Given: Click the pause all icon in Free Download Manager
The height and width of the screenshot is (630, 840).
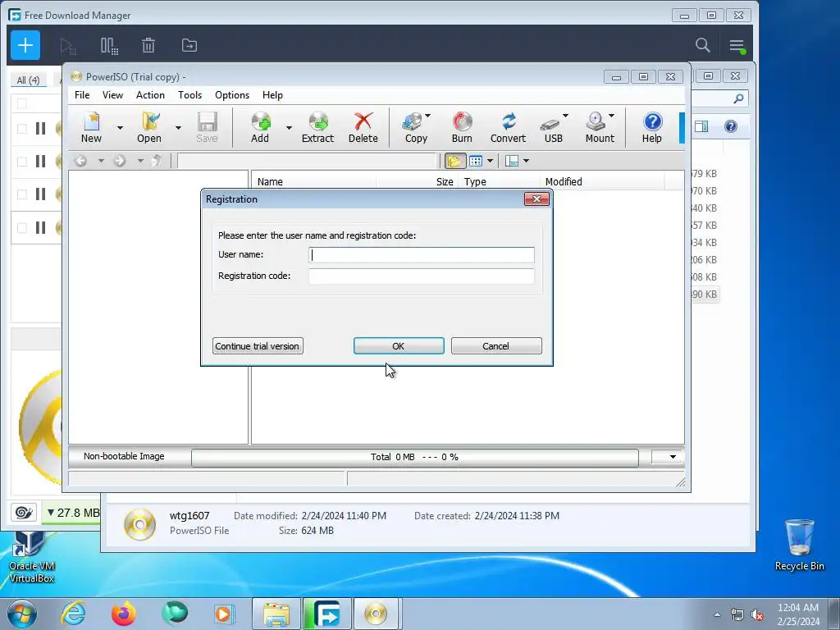Looking at the screenshot, I should click(109, 46).
